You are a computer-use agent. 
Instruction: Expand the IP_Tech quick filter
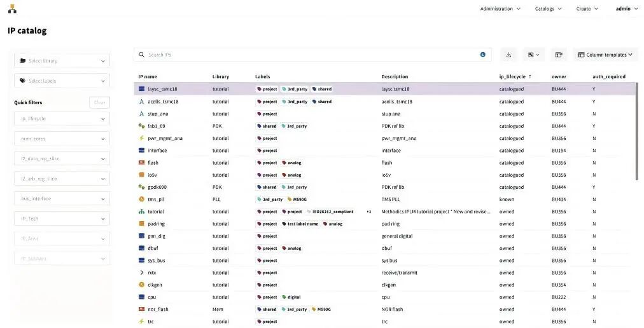(x=62, y=219)
